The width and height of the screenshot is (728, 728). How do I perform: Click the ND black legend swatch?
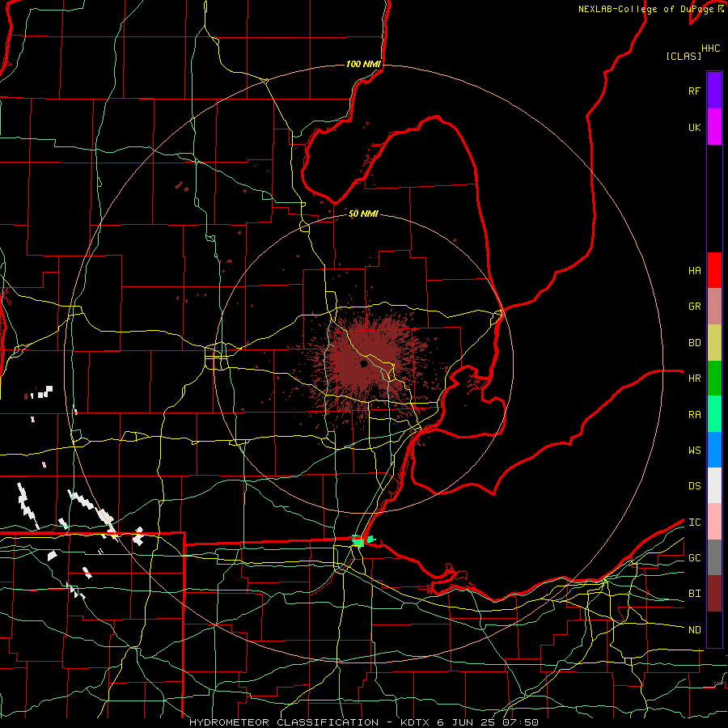coord(714,629)
